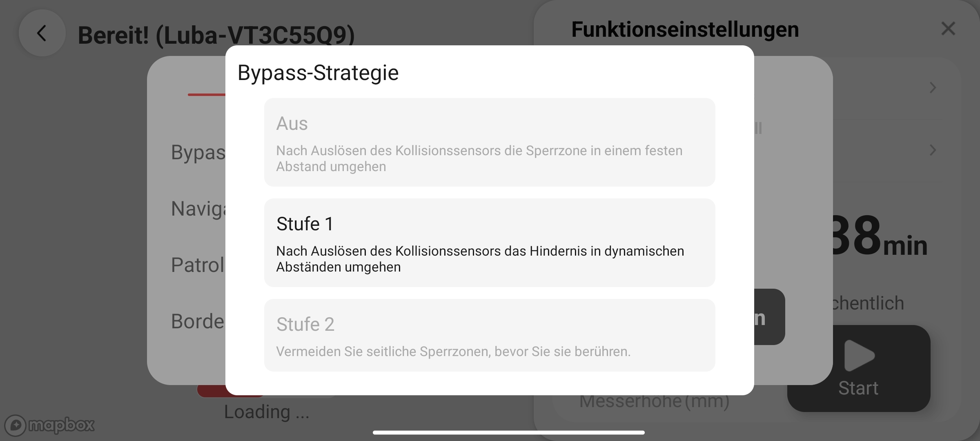Screen dimensions: 980x441
Task: Tap the dark confirm button behind the dialog
Action: 769,317
